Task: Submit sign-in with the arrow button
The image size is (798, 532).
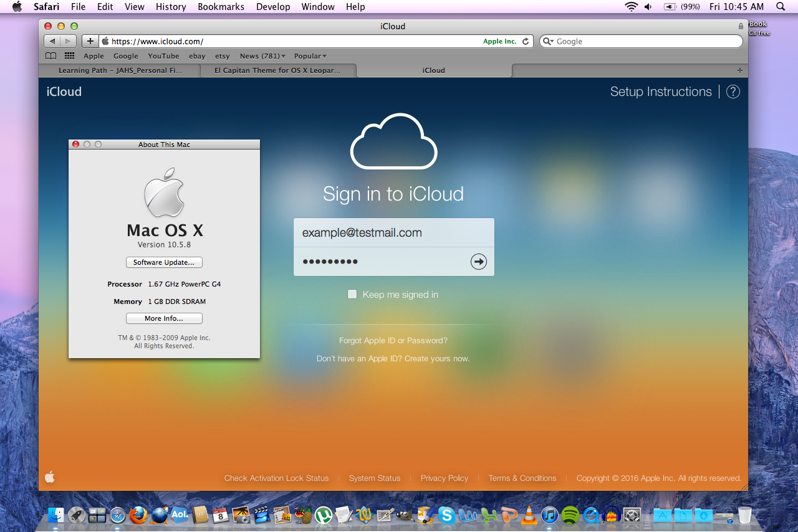Action: click(479, 262)
